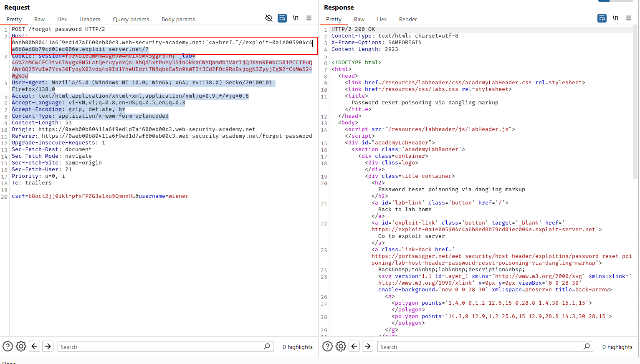Screen dimensions: 640x364
Task: Click '<!DOCTYPE html>' line in Response
Action: (x=357, y=63)
